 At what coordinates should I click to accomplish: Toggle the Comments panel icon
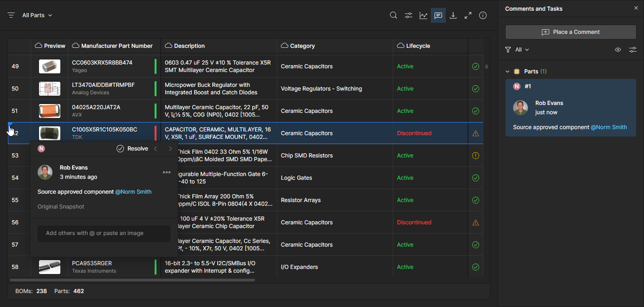[x=438, y=15]
